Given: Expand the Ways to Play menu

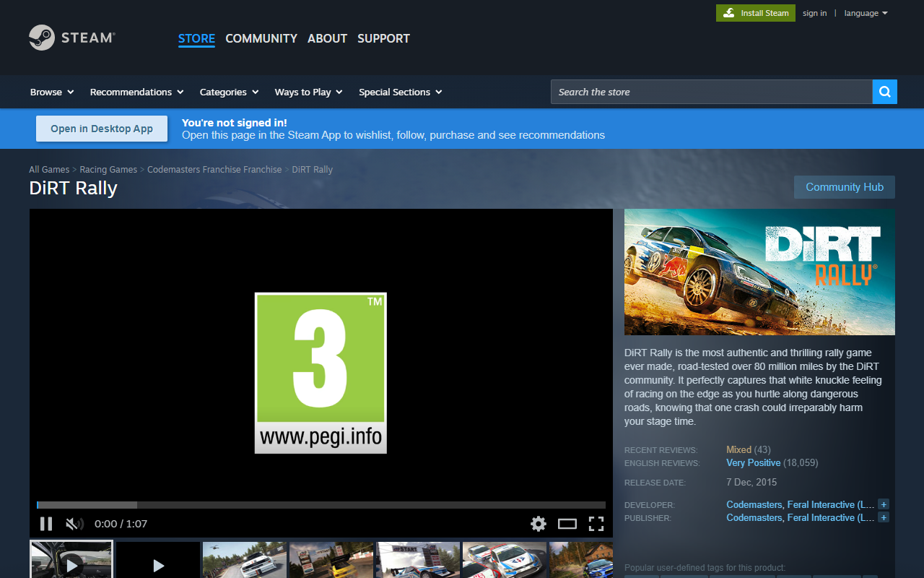Looking at the screenshot, I should coord(308,92).
